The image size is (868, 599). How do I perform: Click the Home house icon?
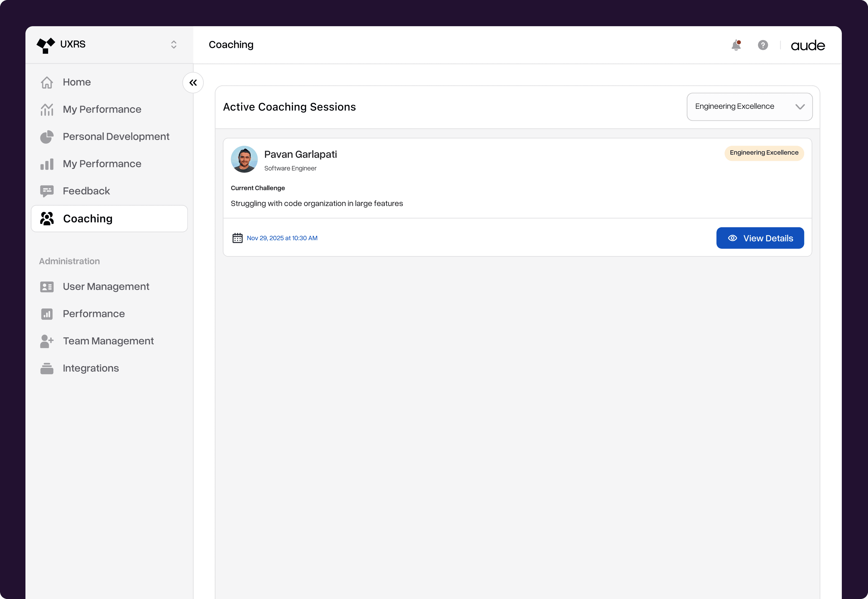pyautogui.click(x=47, y=82)
